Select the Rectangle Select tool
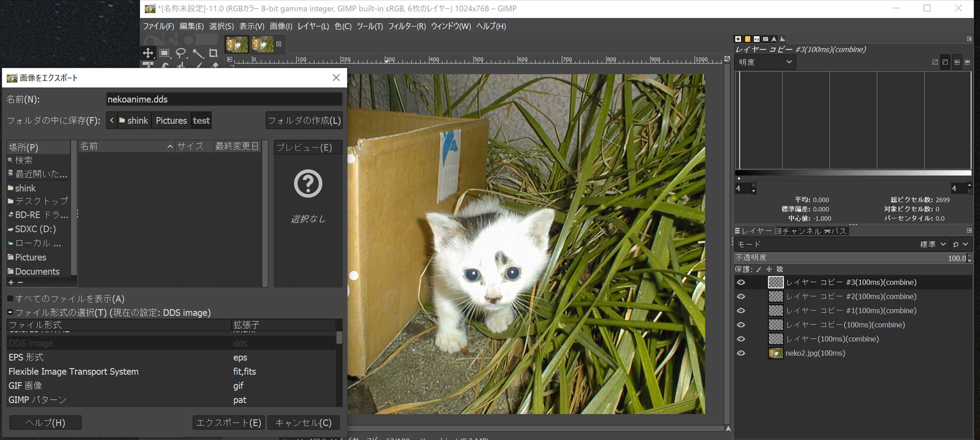This screenshot has width=980, height=440. [164, 53]
